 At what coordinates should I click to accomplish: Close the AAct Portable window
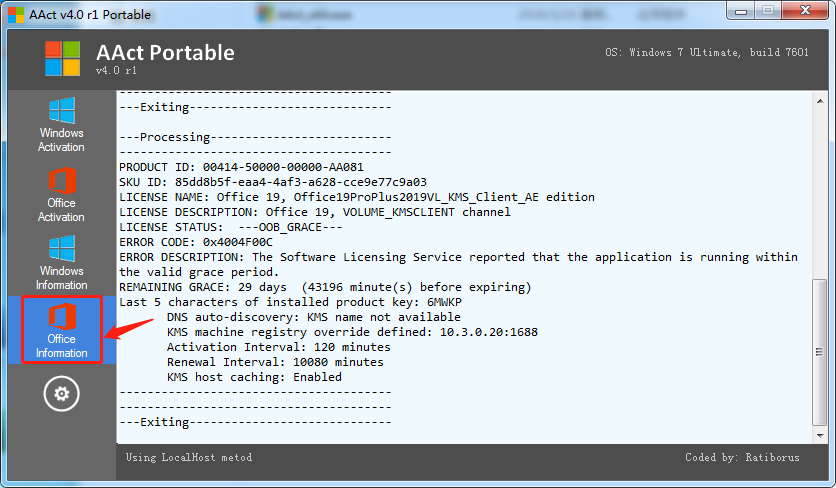click(805, 11)
